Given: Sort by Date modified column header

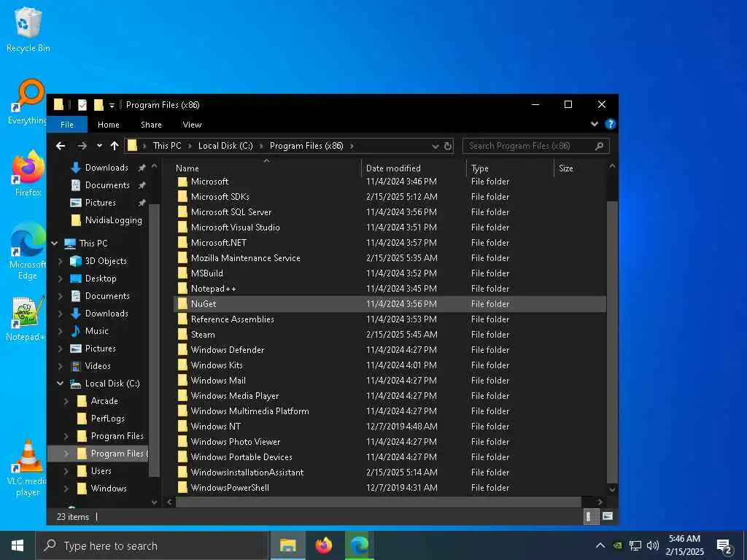Looking at the screenshot, I should 414,168.
